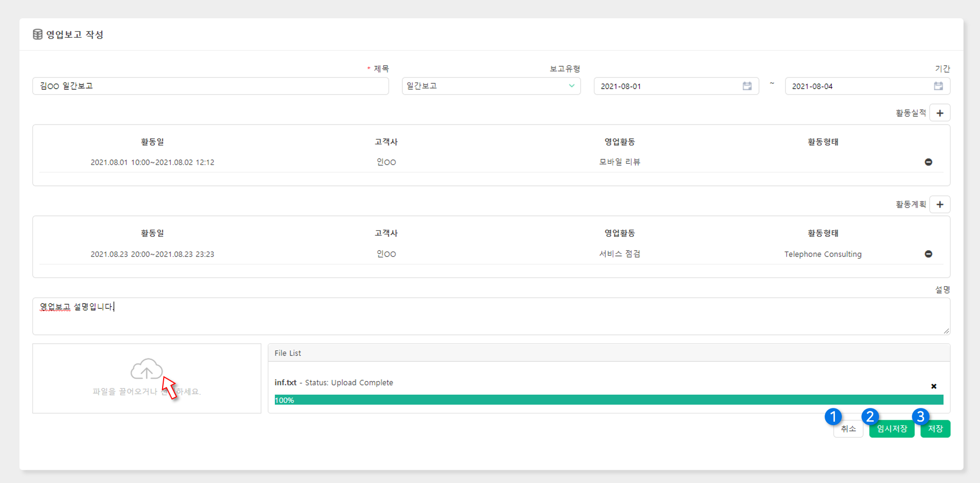Click the plus icon next to 활동실적
The image size is (980, 483).
tap(939, 113)
